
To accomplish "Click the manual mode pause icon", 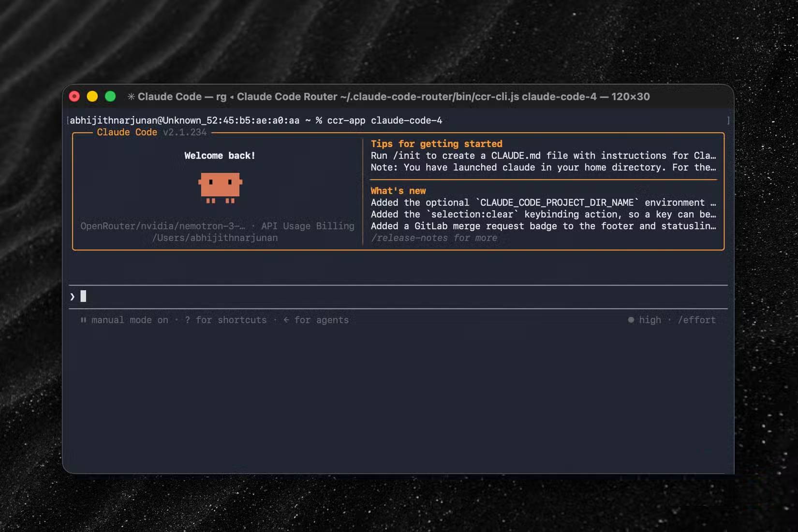I will tap(83, 320).
